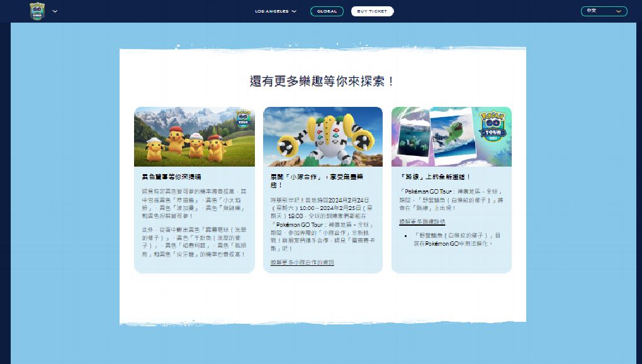The width and height of the screenshot is (642, 364).
Task: Click the 展開「小隊合作」 card title
Action: tap(317, 181)
